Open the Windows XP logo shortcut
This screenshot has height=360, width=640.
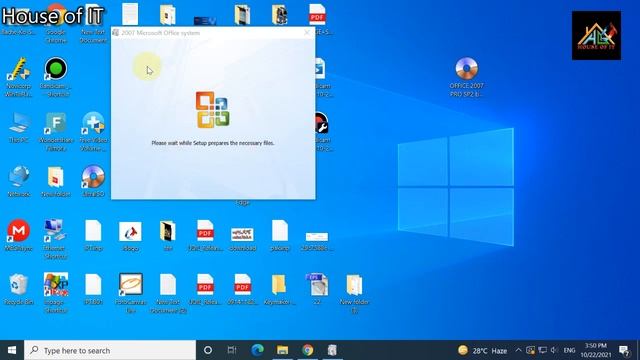(56, 285)
